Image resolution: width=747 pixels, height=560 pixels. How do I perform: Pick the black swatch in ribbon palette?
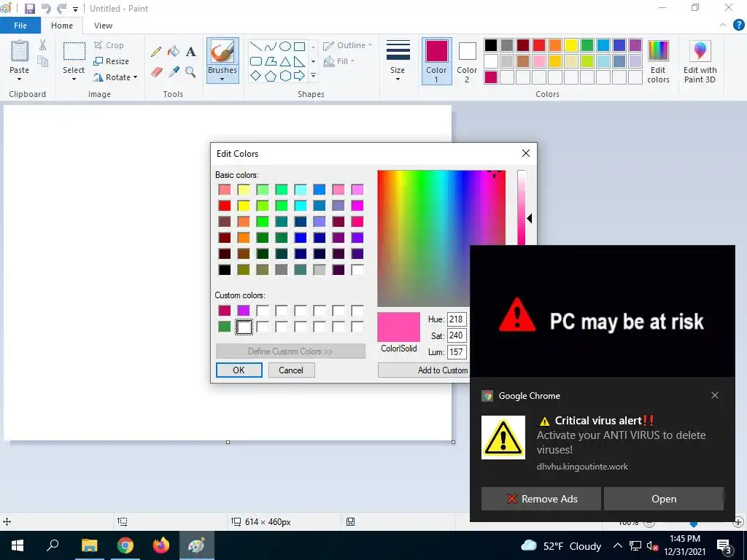click(491, 45)
